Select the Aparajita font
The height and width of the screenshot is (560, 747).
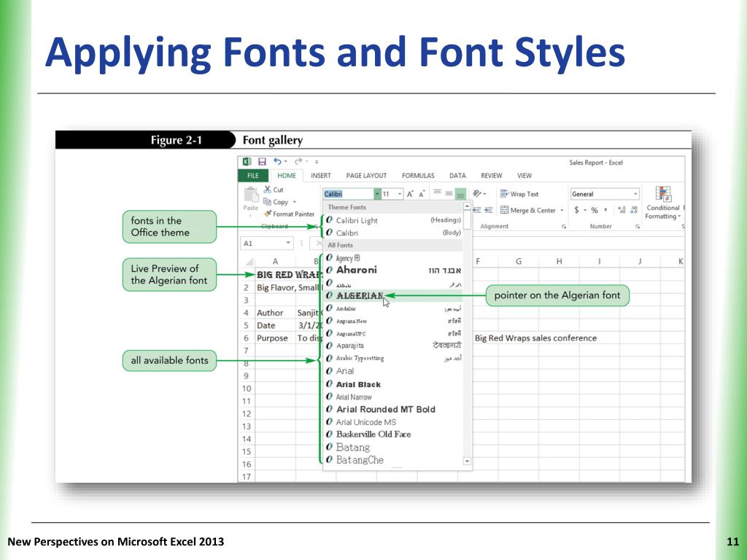coord(393,346)
